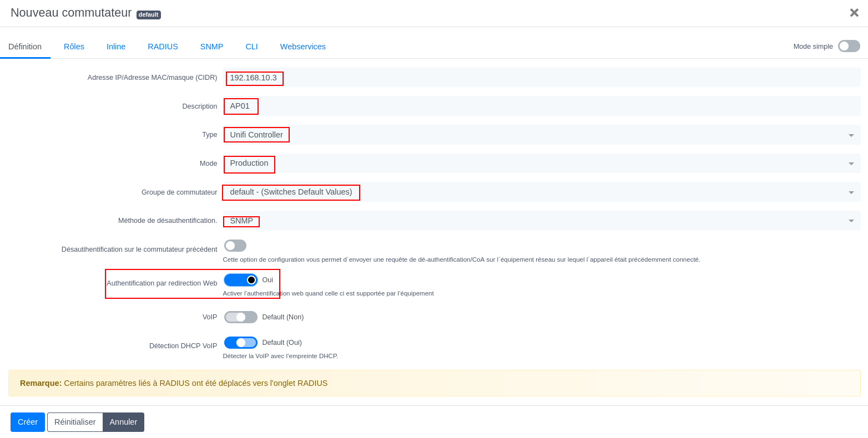Click the Activer l'authentification web help text

tap(329, 293)
